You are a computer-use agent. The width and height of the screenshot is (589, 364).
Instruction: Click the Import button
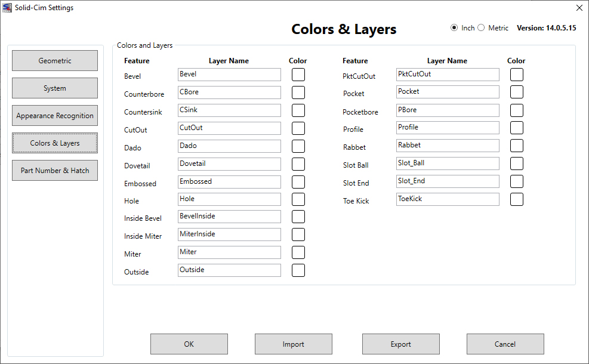tap(294, 344)
